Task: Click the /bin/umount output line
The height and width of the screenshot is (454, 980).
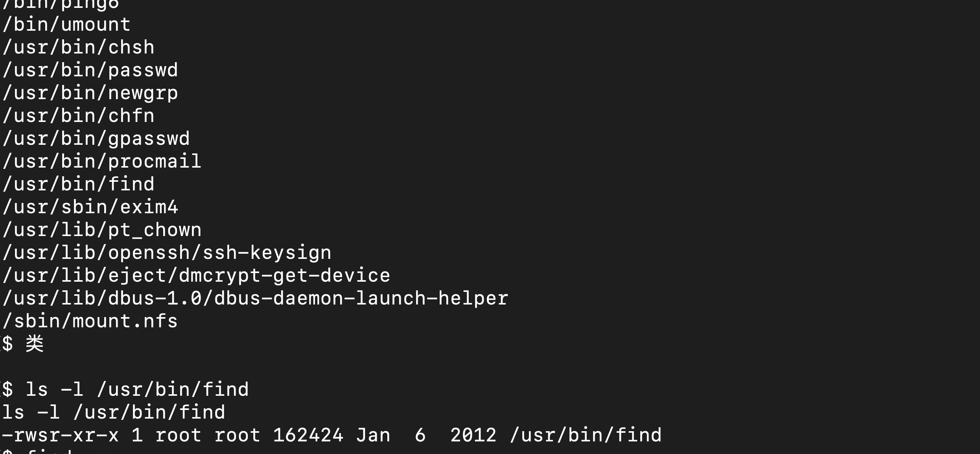Action: pyautogui.click(x=66, y=25)
